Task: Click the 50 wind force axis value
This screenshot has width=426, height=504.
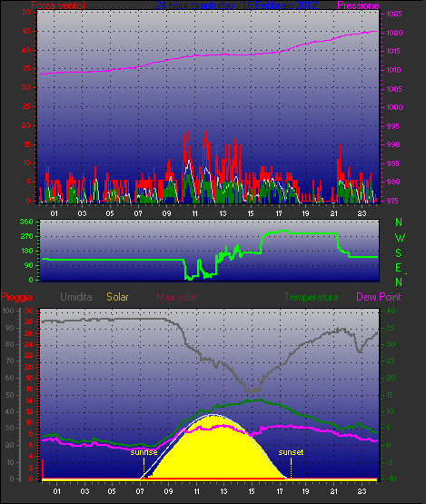Action: tap(26, 12)
